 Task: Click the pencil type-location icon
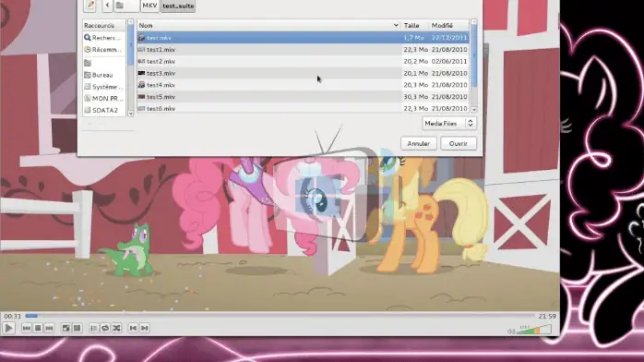[89, 6]
